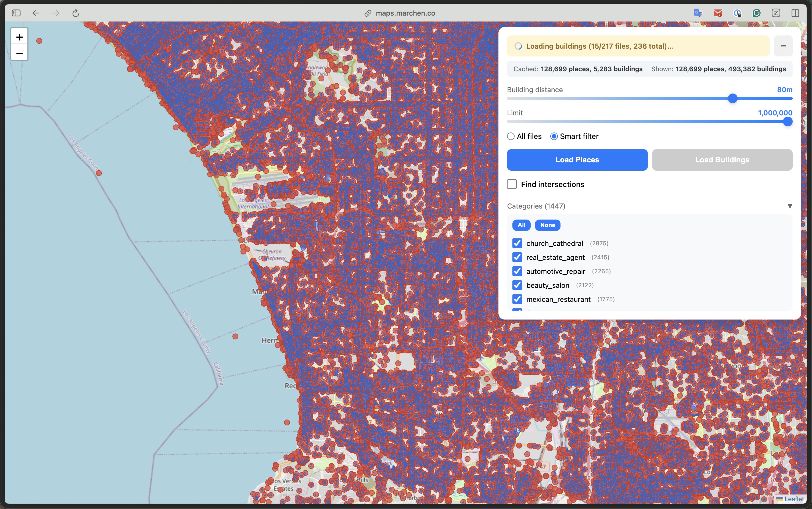Reload the current page
The height and width of the screenshot is (509, 812).
pyautogui.click(x=76, y=13)
